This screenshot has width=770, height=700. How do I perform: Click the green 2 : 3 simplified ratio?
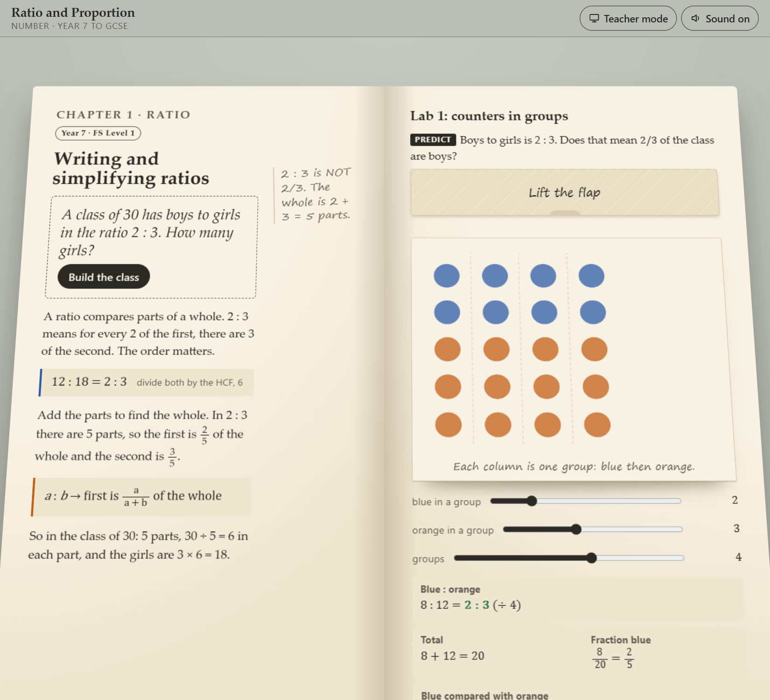click(x=476, y=605)
